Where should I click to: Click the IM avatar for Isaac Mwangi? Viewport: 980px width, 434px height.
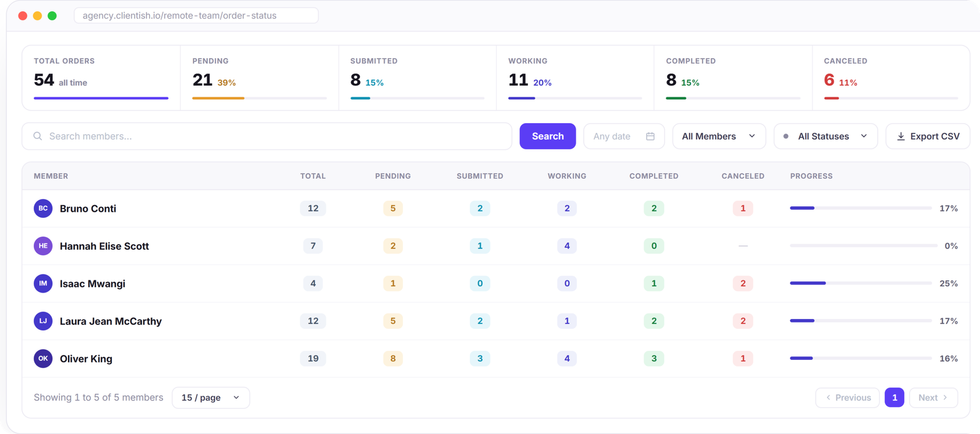click(x=43, y=283)
